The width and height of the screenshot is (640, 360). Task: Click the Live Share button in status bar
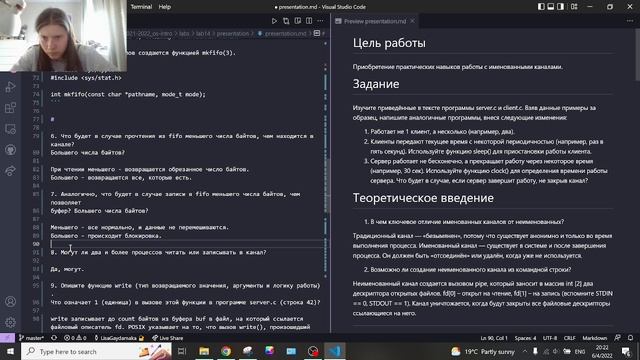click(168, 338)
